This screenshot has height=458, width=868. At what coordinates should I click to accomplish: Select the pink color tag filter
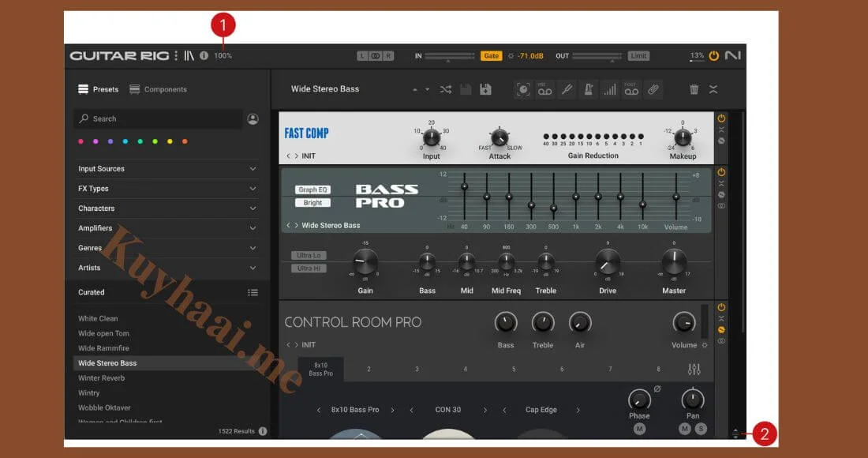pos(80,142)
